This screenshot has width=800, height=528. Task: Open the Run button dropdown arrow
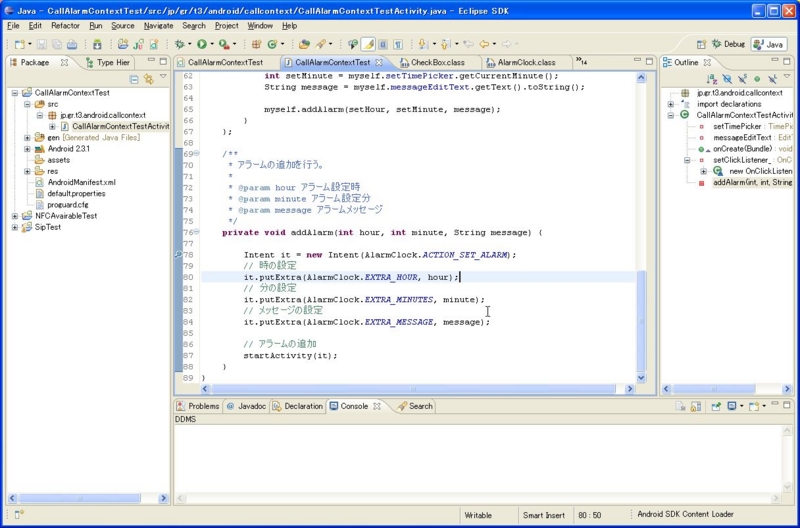[212, 44]
